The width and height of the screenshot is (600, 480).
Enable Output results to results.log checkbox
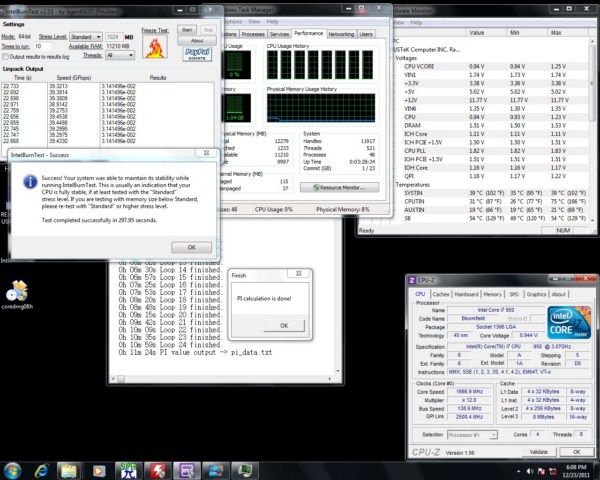click(x=5, y=57)
